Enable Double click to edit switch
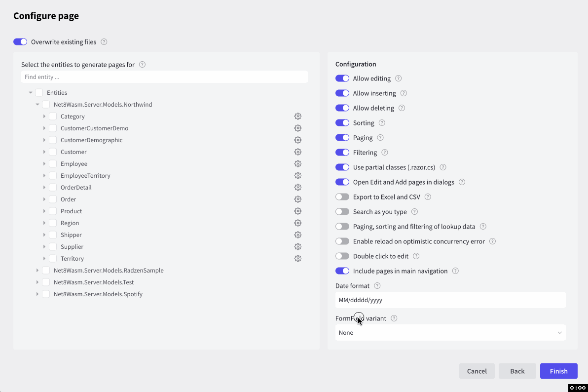Viewport: 588px width, 392px height. [x=342, y=256]
